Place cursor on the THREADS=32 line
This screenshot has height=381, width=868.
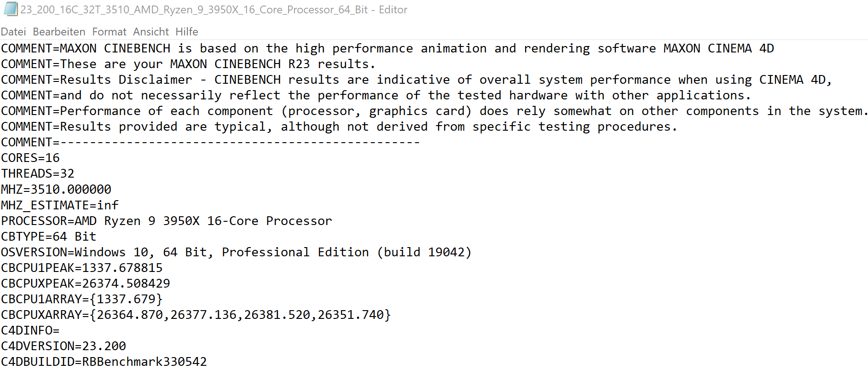[38, 173]
